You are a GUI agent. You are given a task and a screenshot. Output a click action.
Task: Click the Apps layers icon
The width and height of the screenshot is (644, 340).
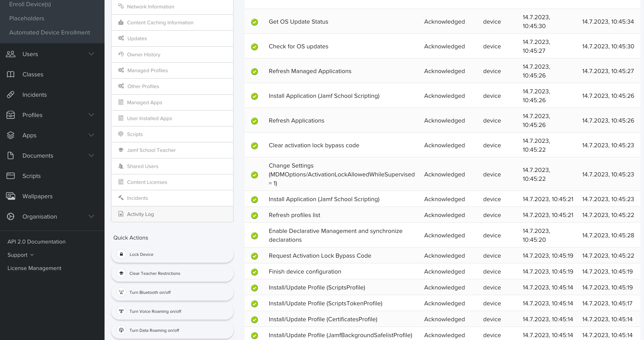pyautogui.click(x=11, y=135)
